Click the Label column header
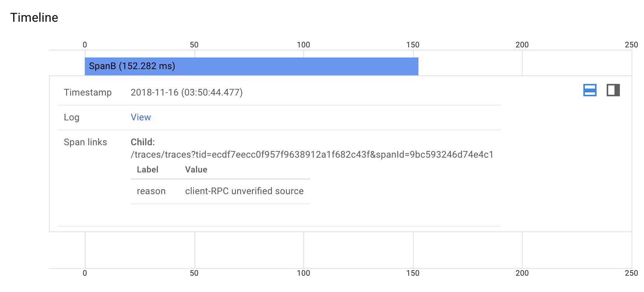Viewport: 644px width, 292px height. click(x=147, y=170)
